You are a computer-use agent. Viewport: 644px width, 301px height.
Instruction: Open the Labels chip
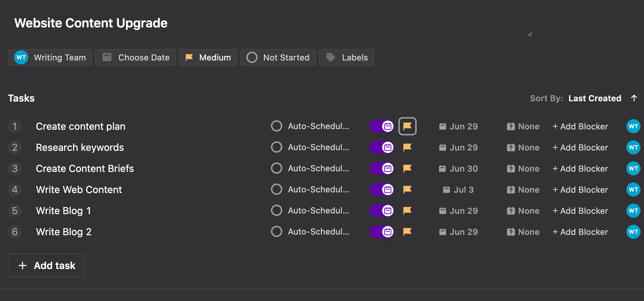347,57
